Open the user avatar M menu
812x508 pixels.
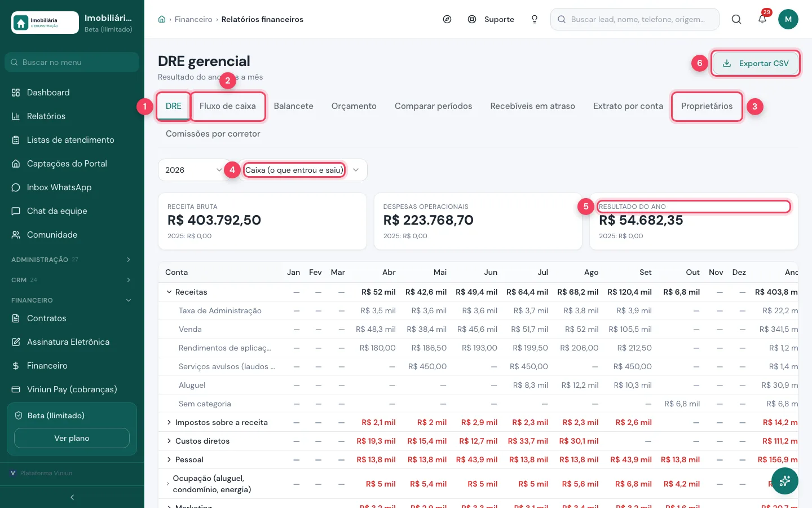coord(788,19)
